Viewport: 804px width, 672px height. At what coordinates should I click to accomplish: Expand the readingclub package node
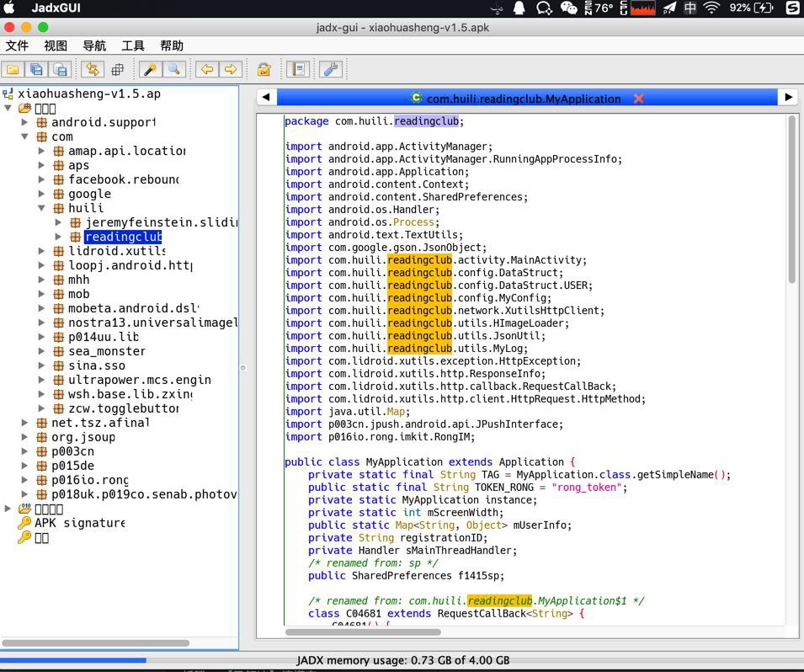click(x=58, y=237)
